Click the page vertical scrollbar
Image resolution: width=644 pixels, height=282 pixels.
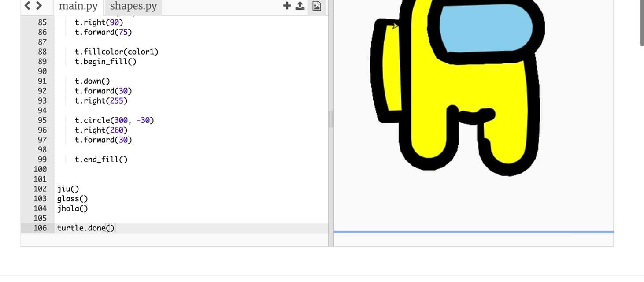(642, 22)
